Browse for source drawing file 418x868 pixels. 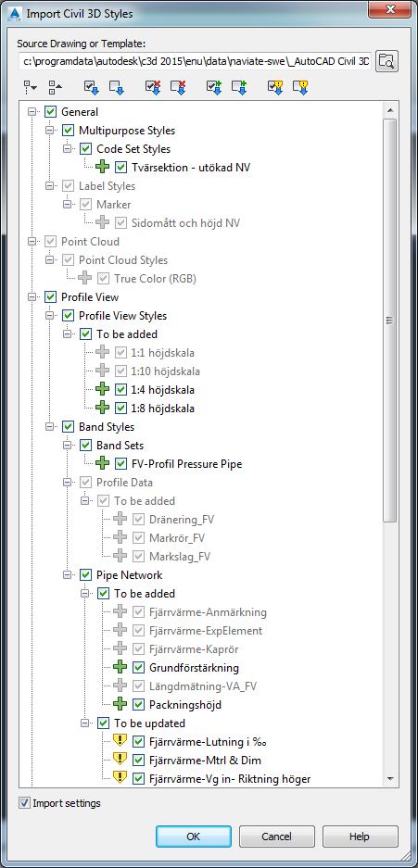point(387,61)
